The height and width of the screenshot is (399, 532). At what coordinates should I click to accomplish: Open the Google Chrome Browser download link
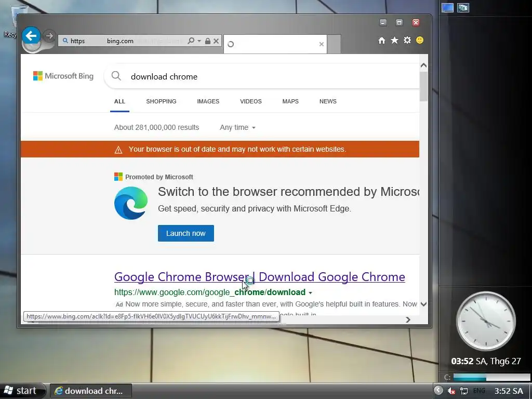tap(260, 277)
